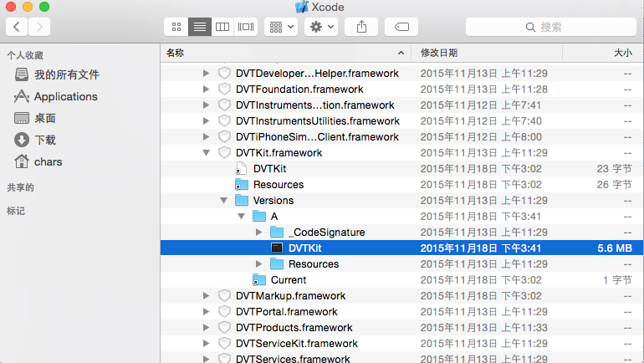Select the DVTInstruments…tion.framework name
The image size is (644, 363).
tap(315, 105)
